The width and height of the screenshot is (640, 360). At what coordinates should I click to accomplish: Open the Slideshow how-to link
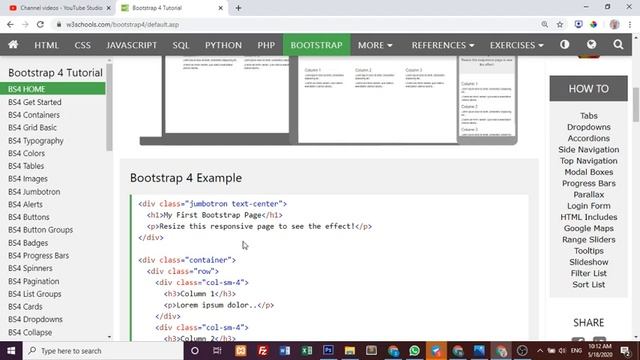(589, 262)
